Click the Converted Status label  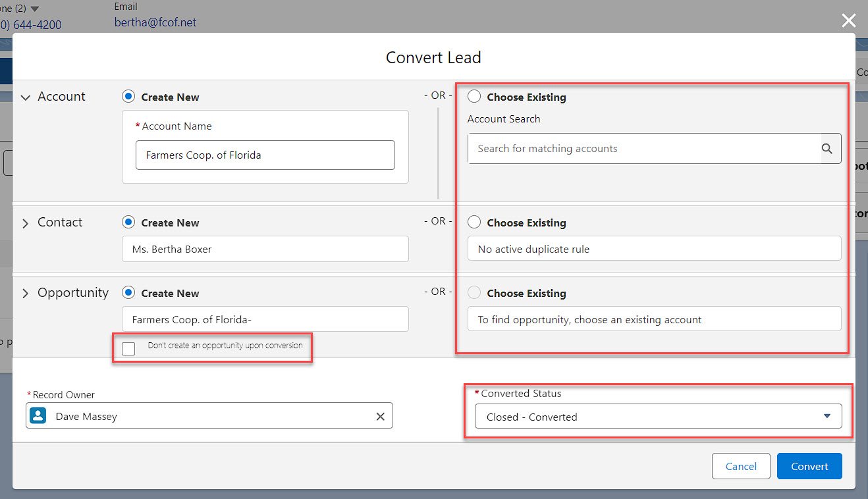coord(522,394)
